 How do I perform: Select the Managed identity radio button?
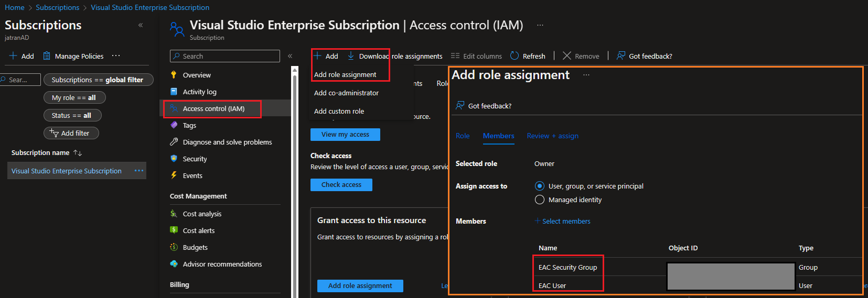click(539, 200)
